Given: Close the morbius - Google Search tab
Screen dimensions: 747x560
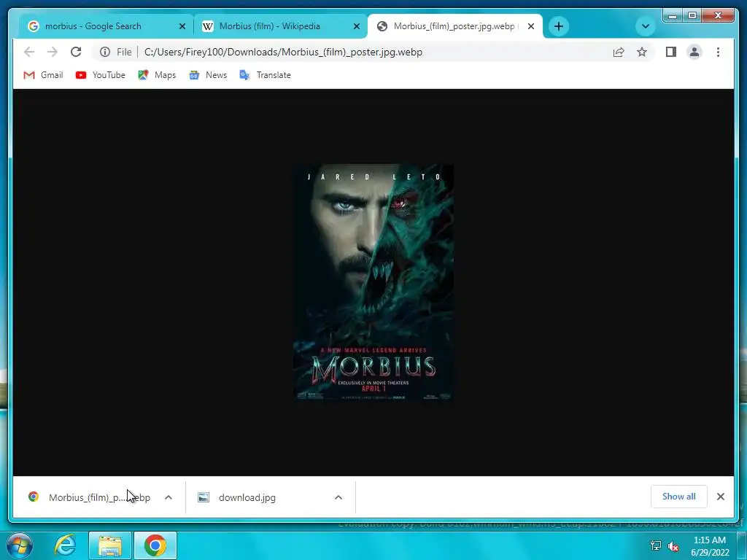Looking at the screenshot, I should pyautogui.click(x=182, y=27).
